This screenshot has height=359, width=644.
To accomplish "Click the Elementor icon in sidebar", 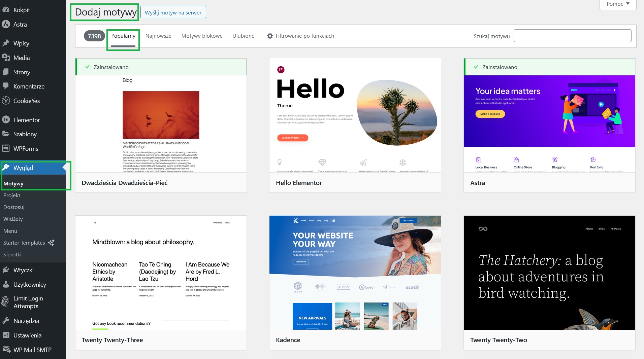I will click(6, 120).
